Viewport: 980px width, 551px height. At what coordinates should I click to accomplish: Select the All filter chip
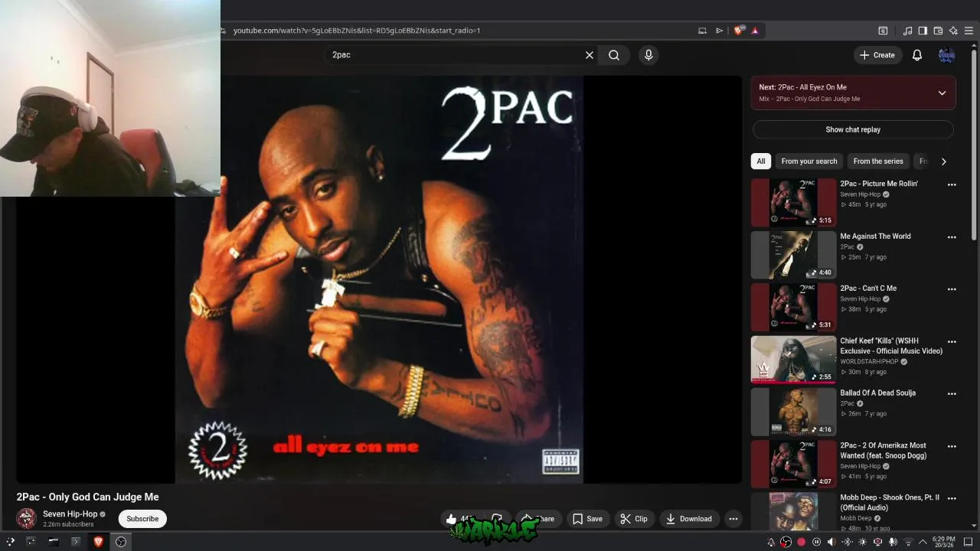click(761, 161)
